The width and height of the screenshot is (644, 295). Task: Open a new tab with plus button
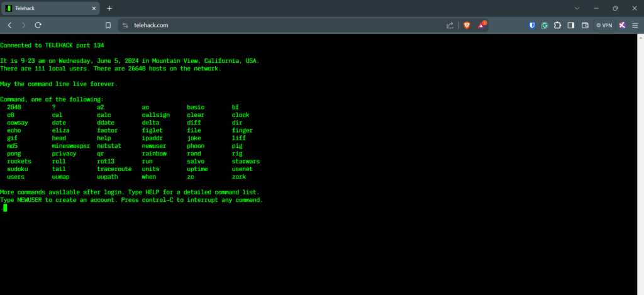click(x=109, y=8)
